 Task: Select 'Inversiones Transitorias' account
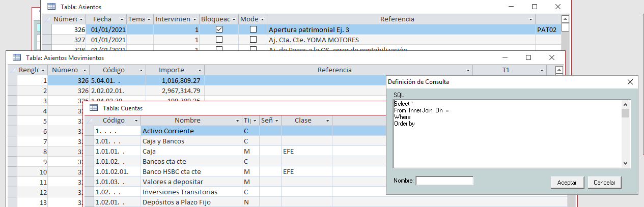pyautogui.click(x=191, y=192)
